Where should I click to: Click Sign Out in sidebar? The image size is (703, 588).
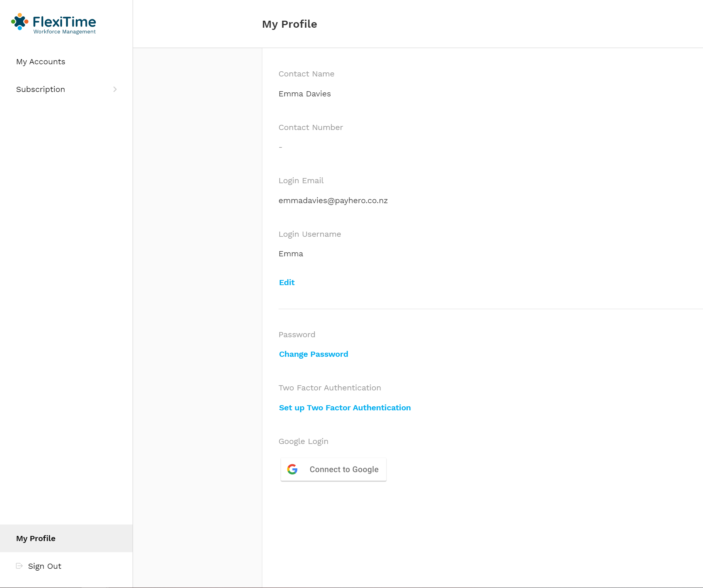pos(45,566)
